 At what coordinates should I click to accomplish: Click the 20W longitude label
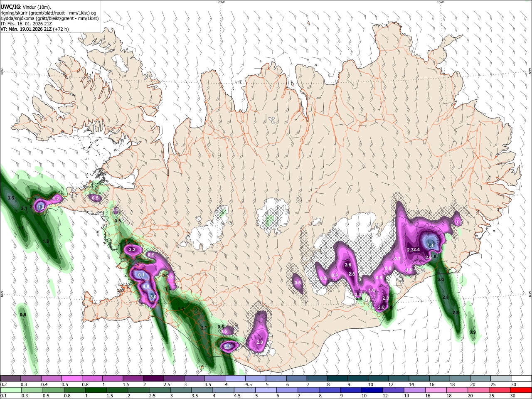[x=221, y=2]
